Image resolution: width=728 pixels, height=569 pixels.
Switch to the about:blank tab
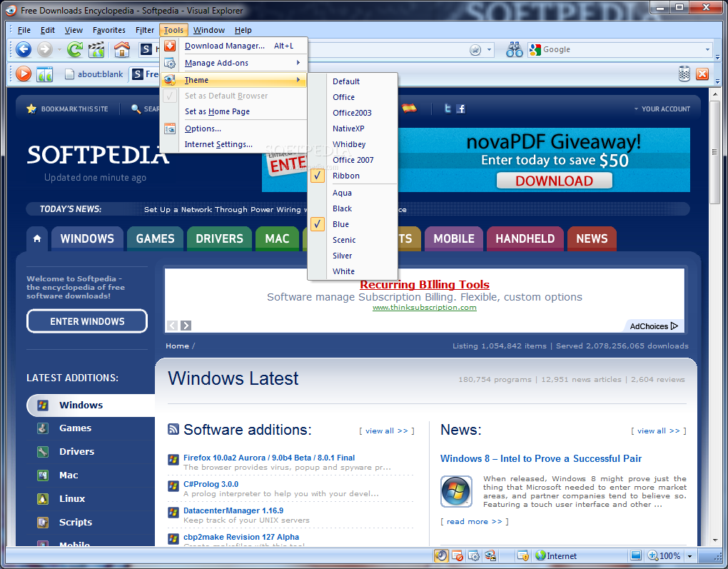(x=94, y=74)
